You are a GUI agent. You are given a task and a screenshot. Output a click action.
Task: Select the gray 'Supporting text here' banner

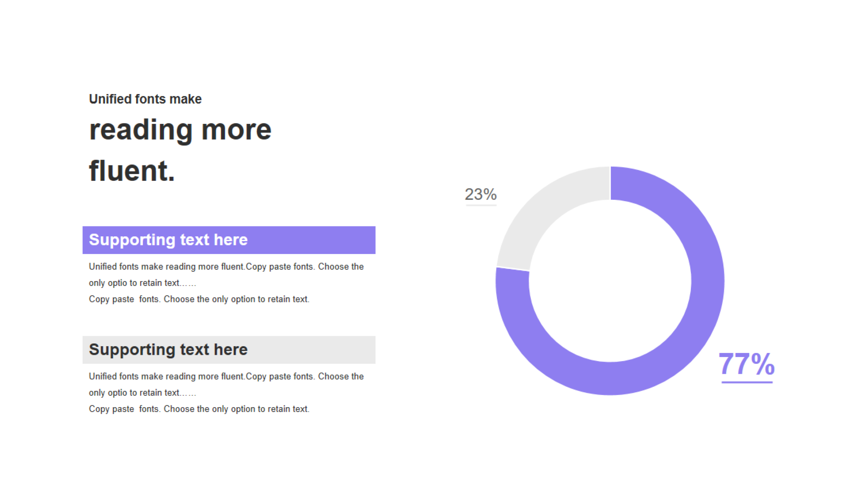click(229, 350)
